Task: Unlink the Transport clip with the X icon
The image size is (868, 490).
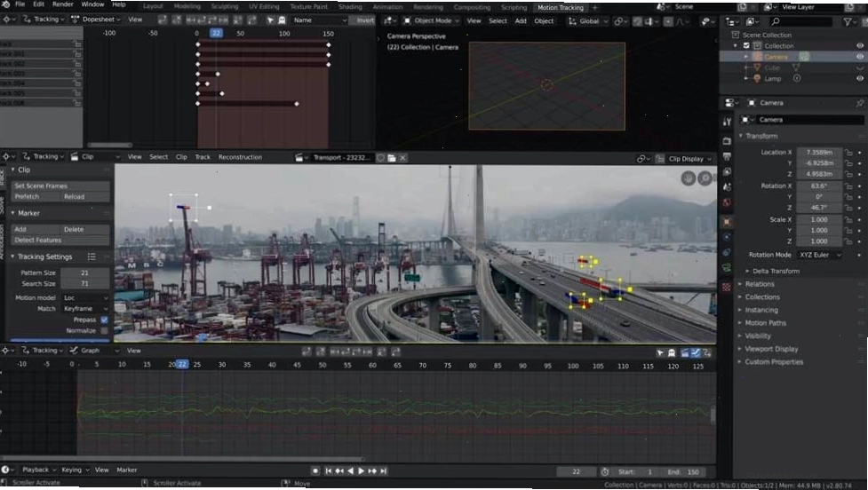Action: [x=403, y=158]
